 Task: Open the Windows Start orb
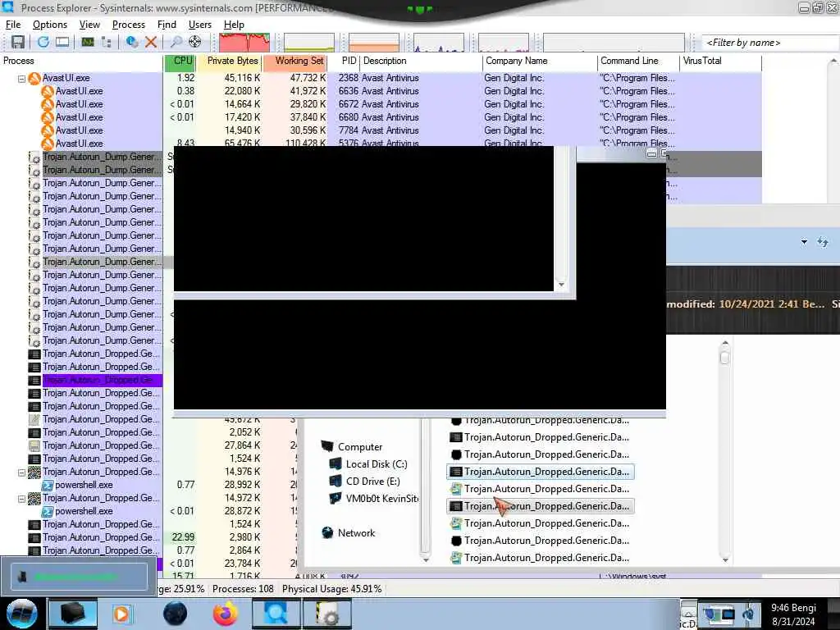pos(21,614)
